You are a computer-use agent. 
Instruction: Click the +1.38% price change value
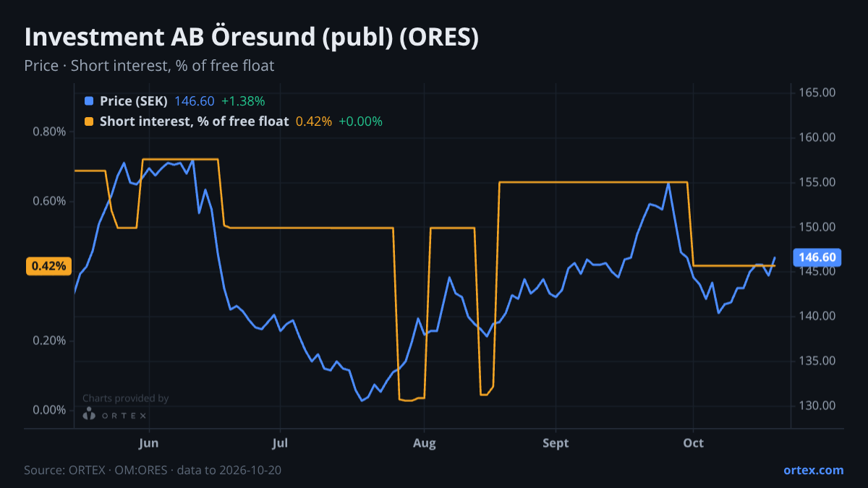tap(243, 100)
